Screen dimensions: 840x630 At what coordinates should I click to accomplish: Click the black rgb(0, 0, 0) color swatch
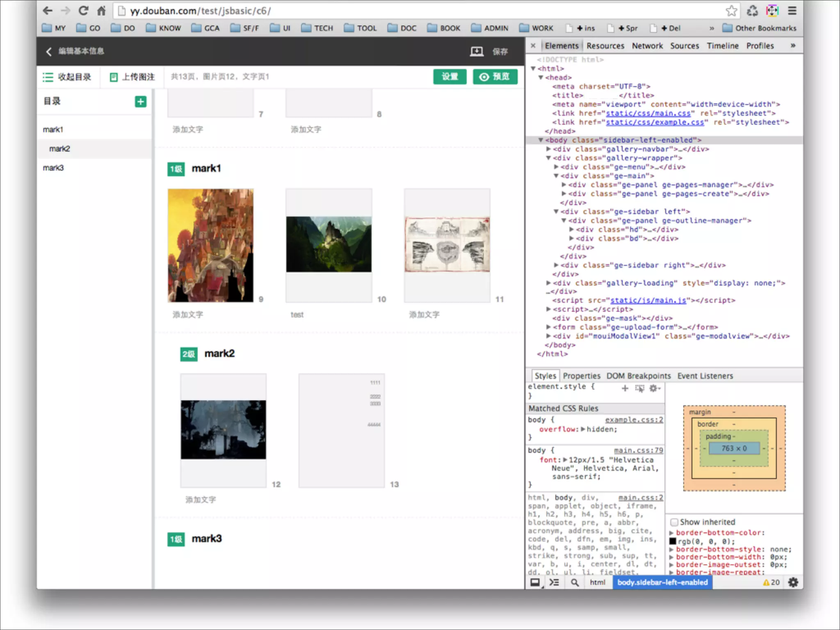tap(673, 541)
